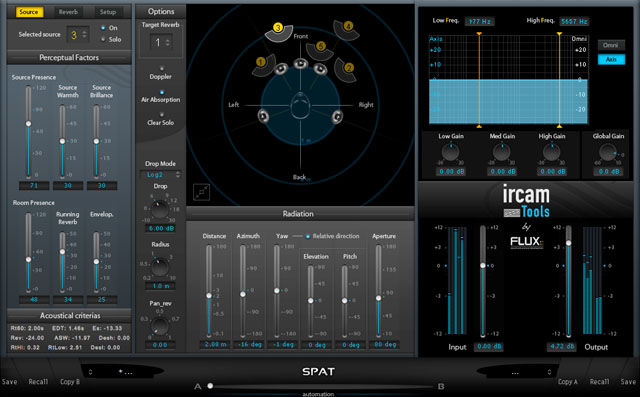Click the Perceptual Factors header
The image size is (640, 397).
69,58
